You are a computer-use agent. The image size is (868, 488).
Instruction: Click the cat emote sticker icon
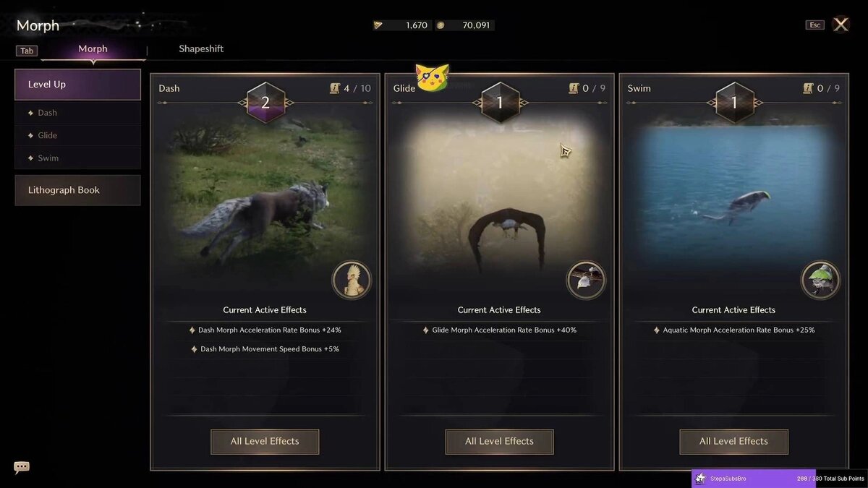click(432, 77)
